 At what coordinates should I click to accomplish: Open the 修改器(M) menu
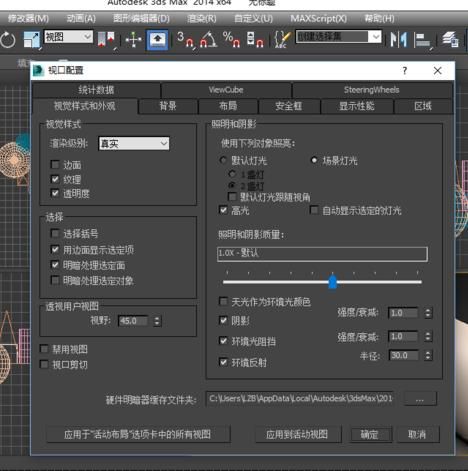tap(28, 18)
